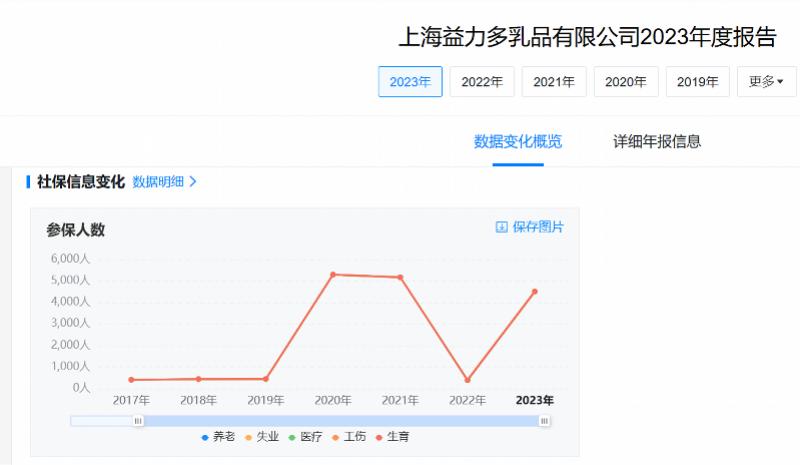800x465 pixels.
Task: Click the right handle of range slider
Action: pos(544,421)
